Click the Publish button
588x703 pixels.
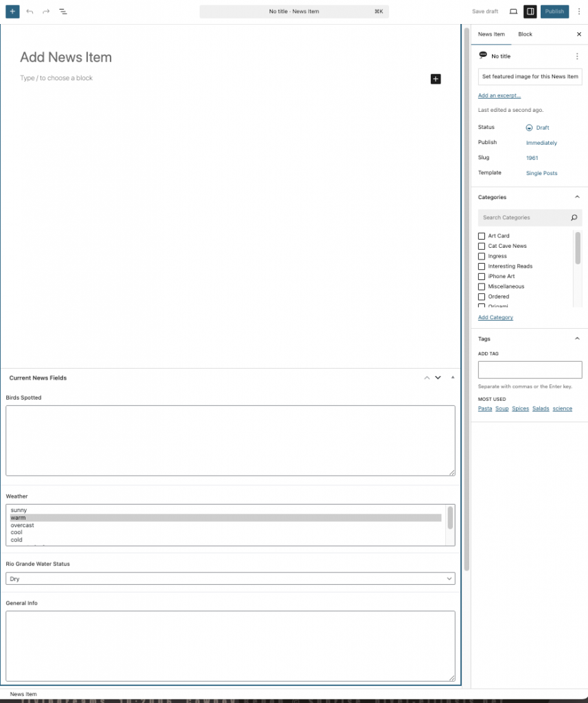click(554, 12)
